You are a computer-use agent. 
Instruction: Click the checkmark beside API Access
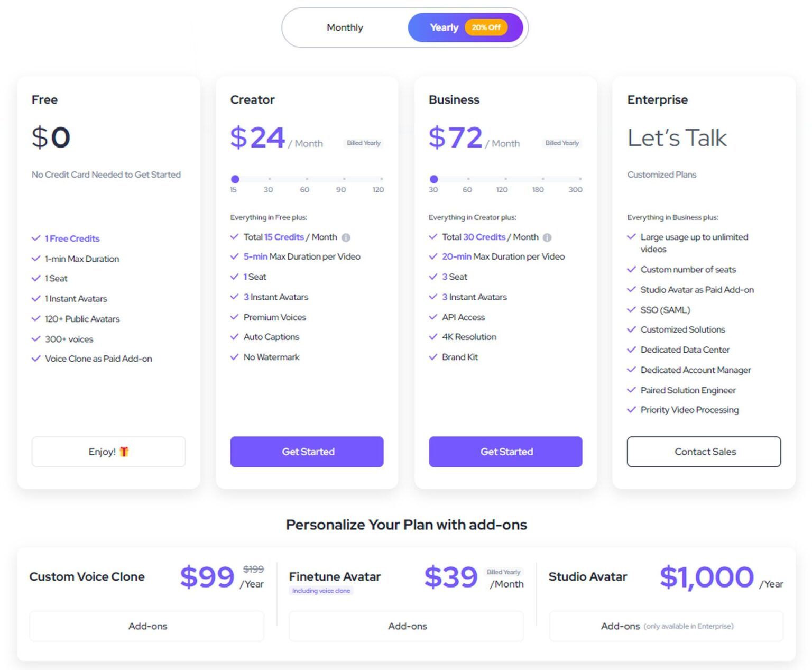pyautogui.click(x=432, y=317)
